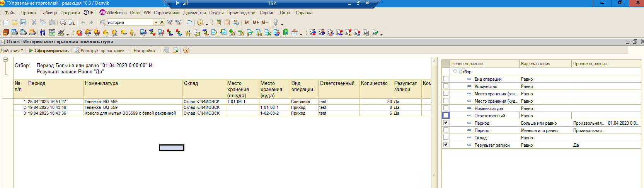
Task: Click the printer icon in the toolbar
Action: click(x=63, y=22)
